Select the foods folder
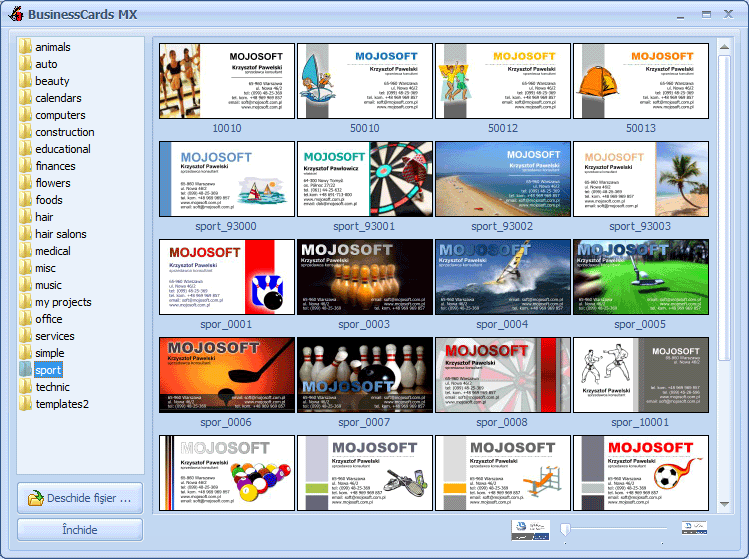 (x=49, y=200)
